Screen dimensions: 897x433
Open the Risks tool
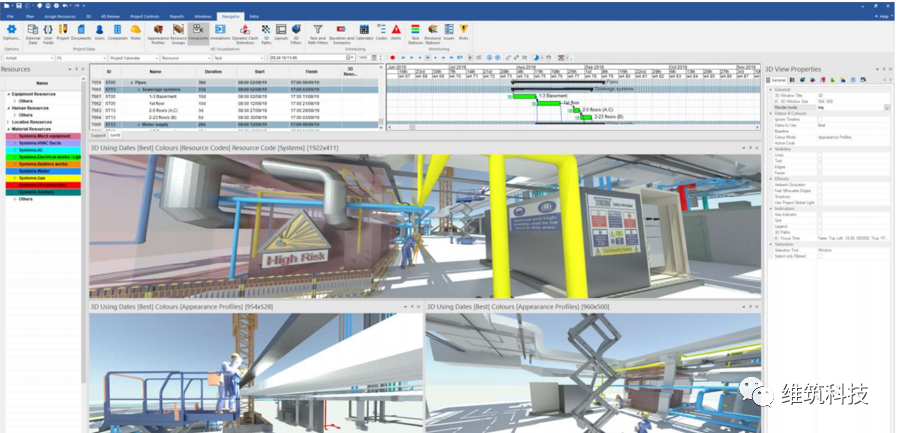(x=463, y=32)
